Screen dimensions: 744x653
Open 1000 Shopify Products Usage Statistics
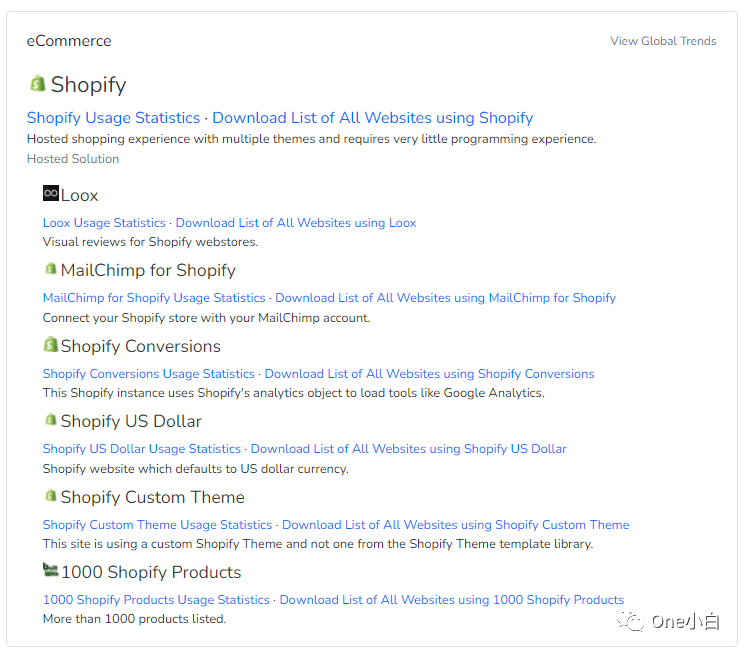156,600
